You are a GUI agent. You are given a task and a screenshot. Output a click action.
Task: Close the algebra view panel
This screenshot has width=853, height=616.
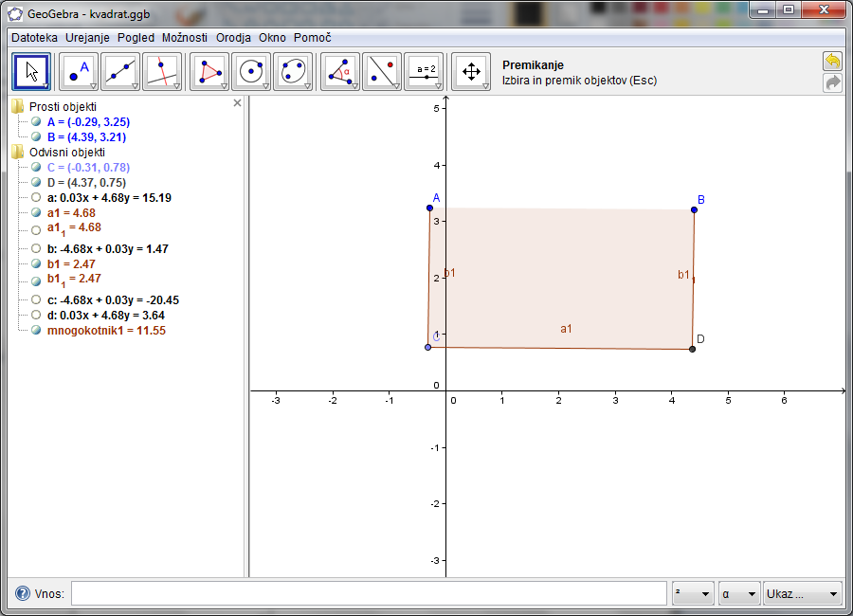pyautogui.click(x=237, y=103)
